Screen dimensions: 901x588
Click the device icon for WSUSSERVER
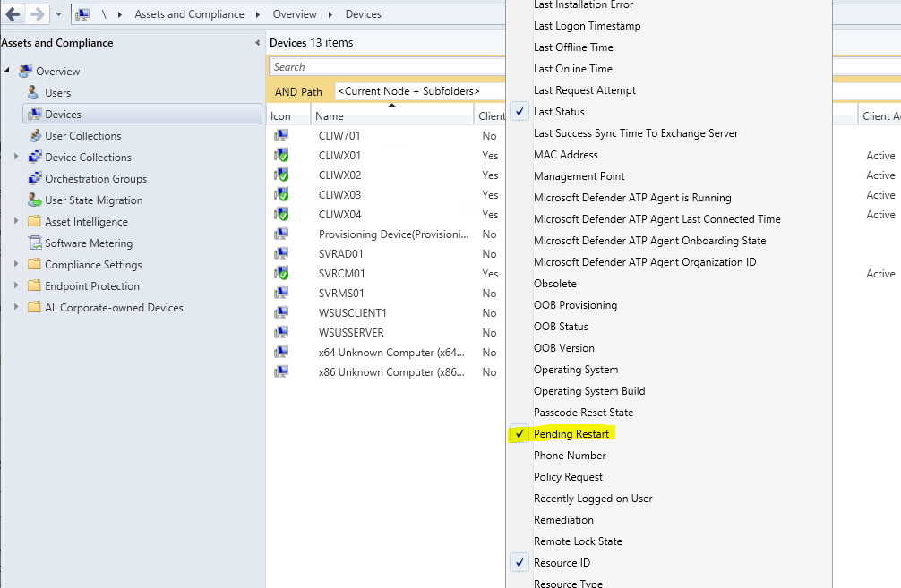pyautogui.click(x=281, y=332)
